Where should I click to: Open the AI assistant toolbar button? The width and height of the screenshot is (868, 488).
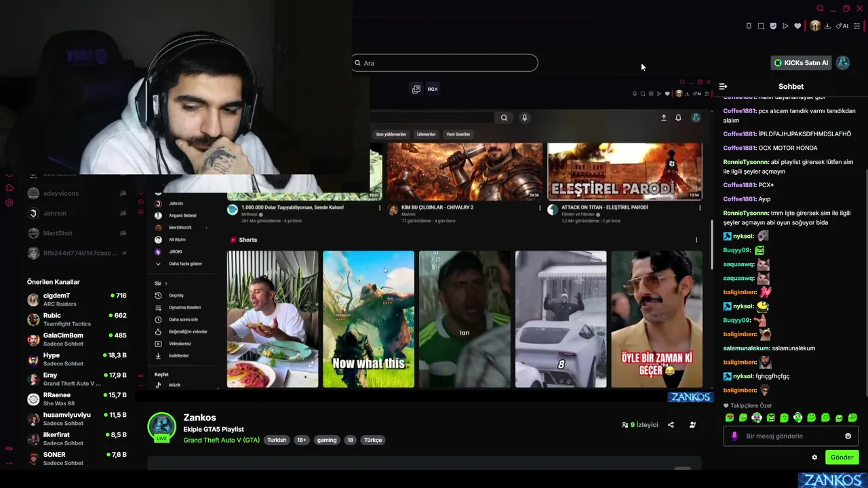[842, 26]
